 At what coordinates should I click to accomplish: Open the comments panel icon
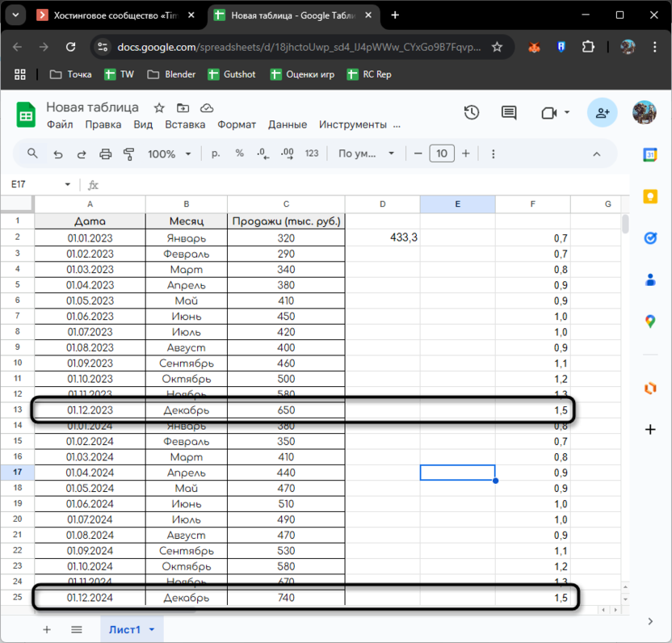[509, 113]
